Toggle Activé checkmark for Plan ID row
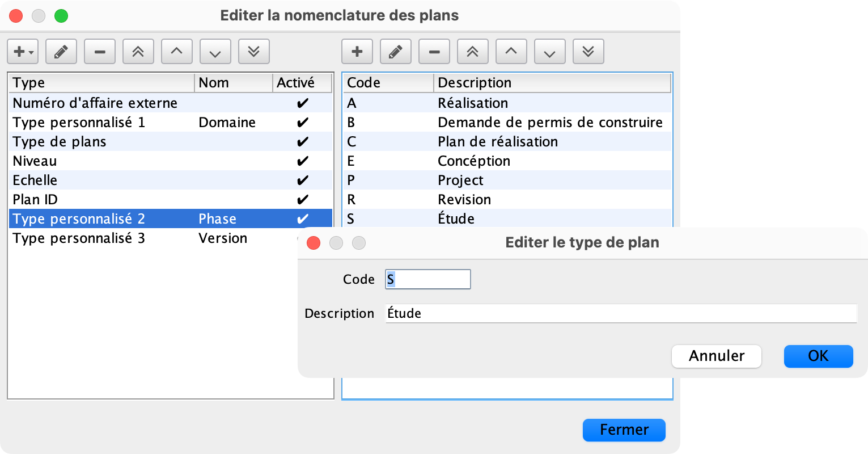Viewport: 868px width, 454px height. click(303, 200)
